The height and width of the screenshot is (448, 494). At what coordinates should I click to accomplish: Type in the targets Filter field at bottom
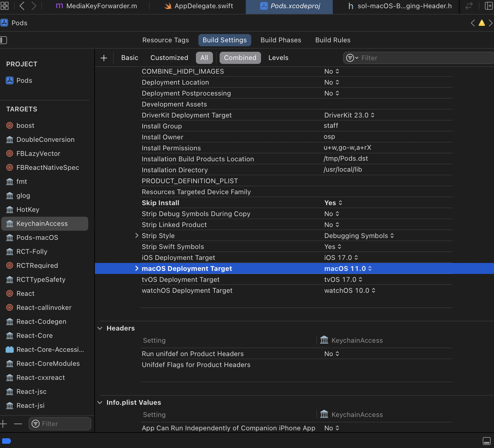(60, 424)
